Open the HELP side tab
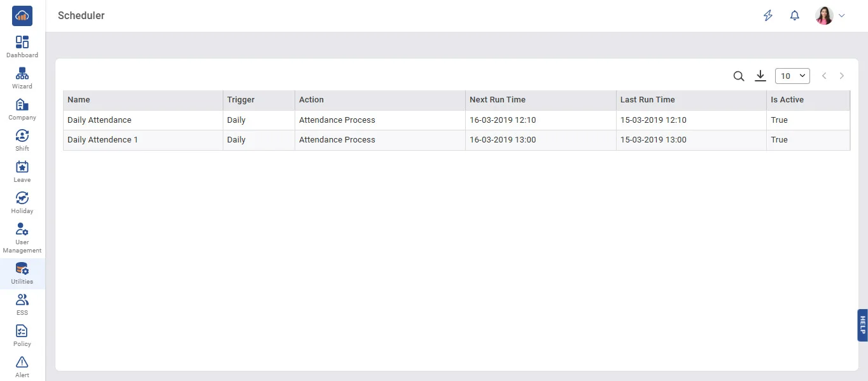 pos(862,325)
